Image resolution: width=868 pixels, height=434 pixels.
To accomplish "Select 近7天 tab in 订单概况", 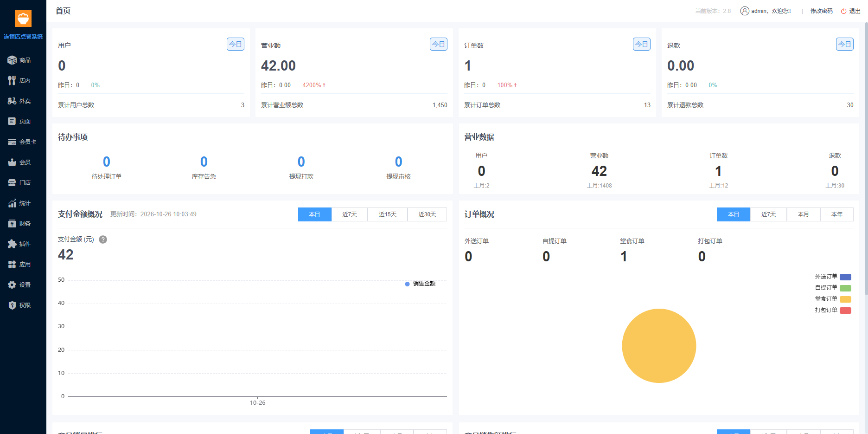I will pos(768,214).
